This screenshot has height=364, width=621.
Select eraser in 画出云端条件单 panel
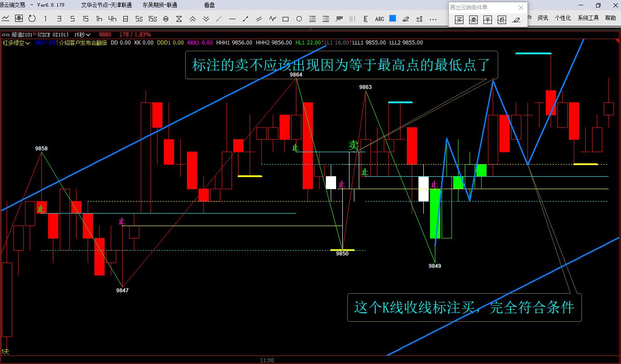pyautogui.click(x=516, y=20)
